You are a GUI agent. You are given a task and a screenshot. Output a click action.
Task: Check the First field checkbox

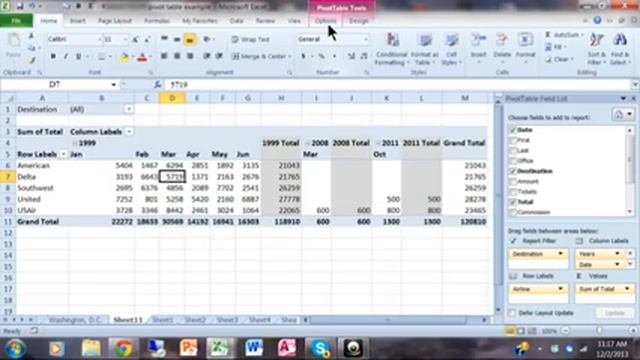point(513,140)
